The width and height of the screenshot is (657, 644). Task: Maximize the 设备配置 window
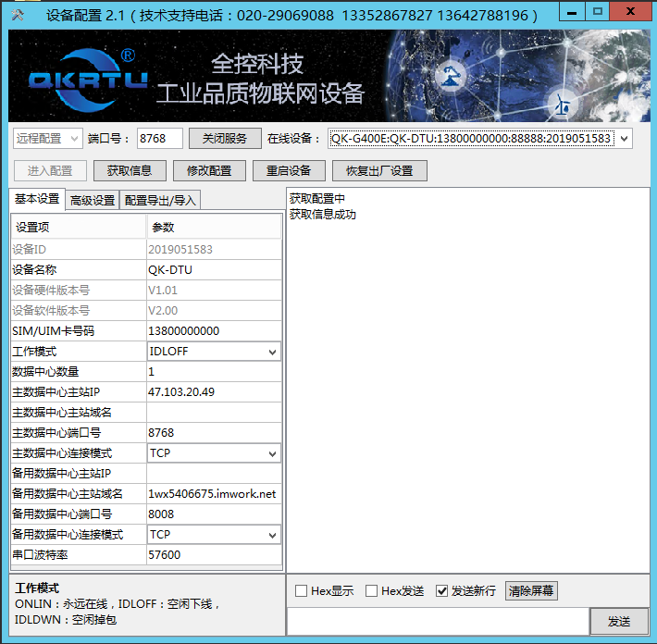tap(598, 12)
